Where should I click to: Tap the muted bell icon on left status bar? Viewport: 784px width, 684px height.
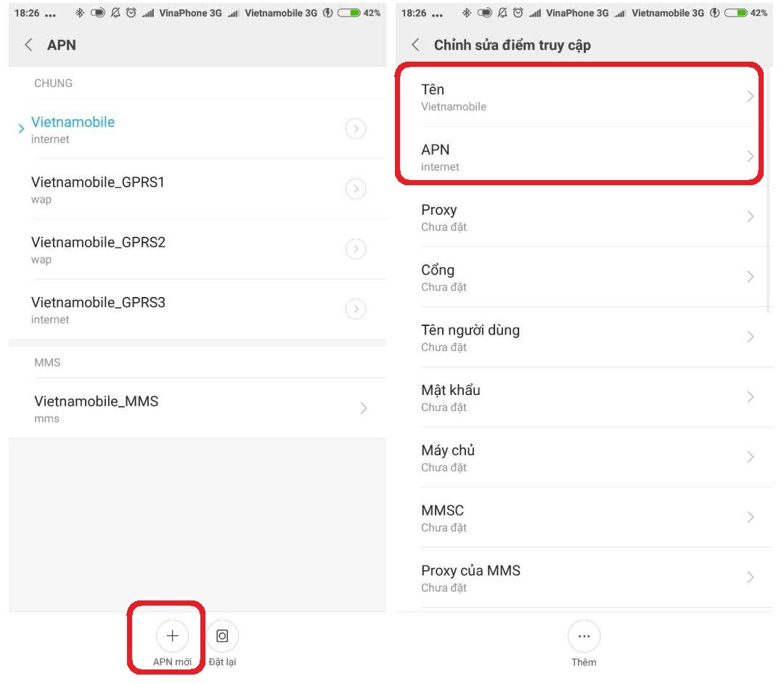(x=115, y=13)
